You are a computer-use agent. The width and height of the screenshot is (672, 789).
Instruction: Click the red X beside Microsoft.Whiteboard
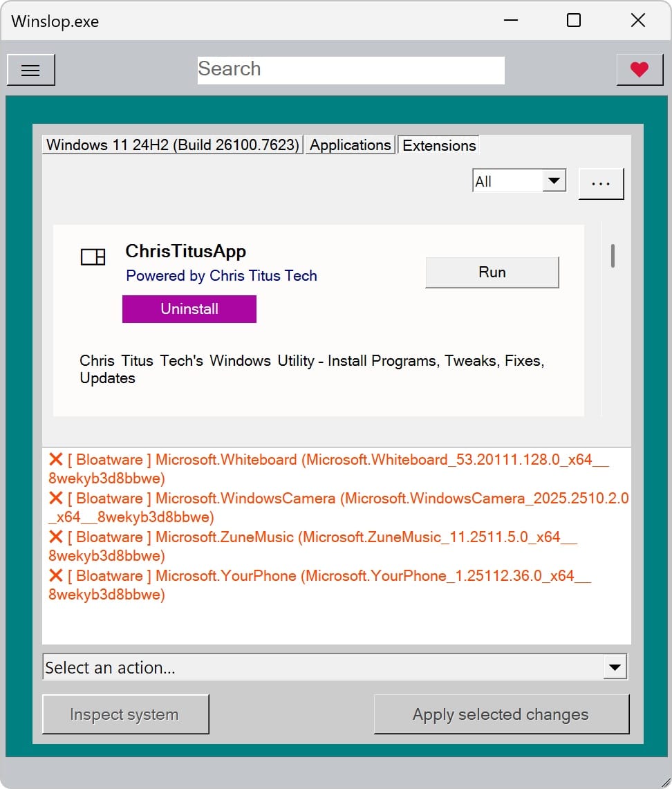(56, 459)
